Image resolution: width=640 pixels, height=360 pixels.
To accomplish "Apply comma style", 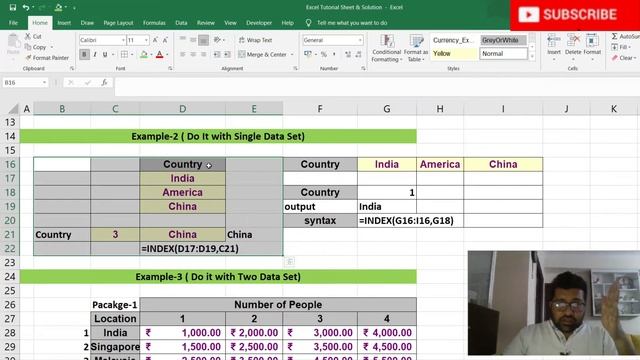I will pos(334,54).
